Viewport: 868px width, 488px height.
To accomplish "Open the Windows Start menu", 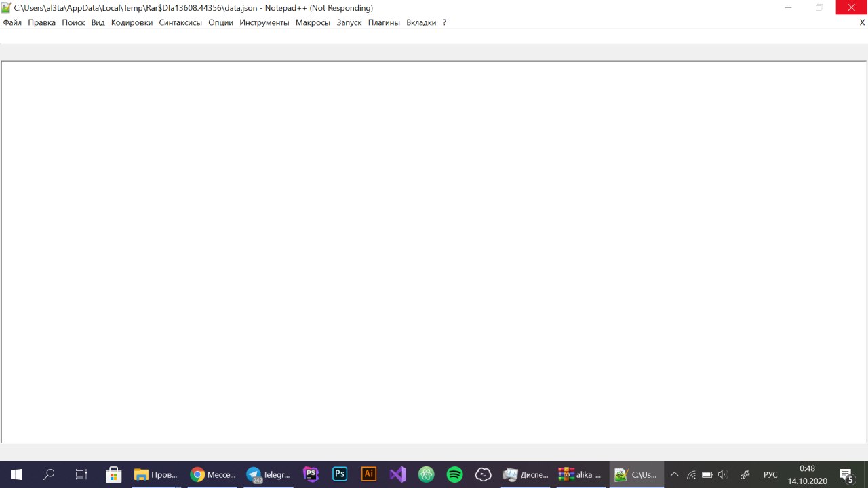I will [x=16, y=474].
